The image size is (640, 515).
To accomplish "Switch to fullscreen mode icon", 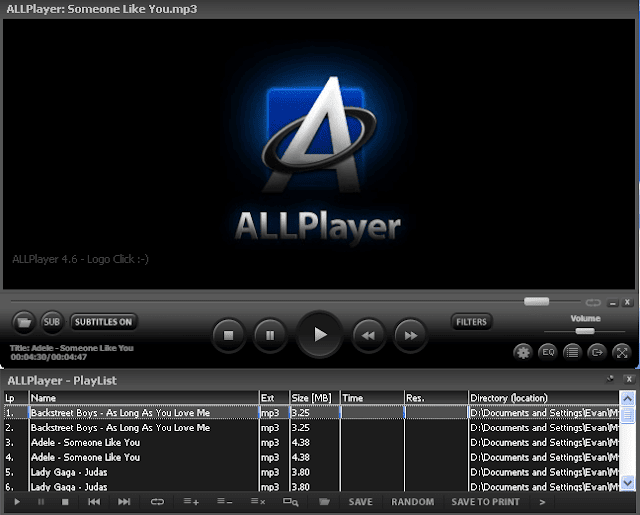I will pyautogui.click(x=622, y=352).
